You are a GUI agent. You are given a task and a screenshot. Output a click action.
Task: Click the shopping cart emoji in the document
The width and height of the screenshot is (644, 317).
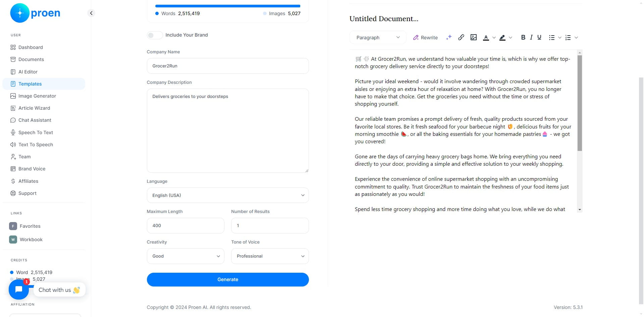358,59
